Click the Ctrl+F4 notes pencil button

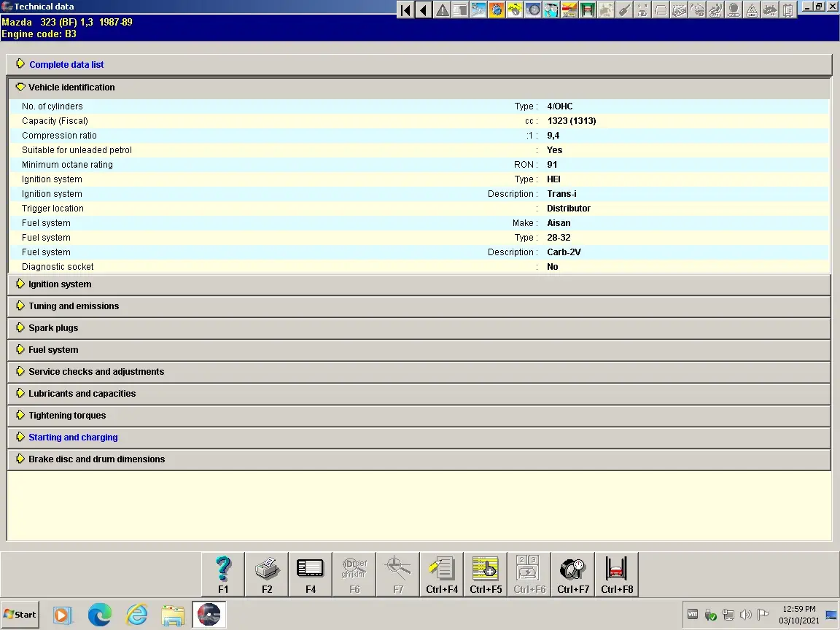pyautogui.click(x=442, y=575)
